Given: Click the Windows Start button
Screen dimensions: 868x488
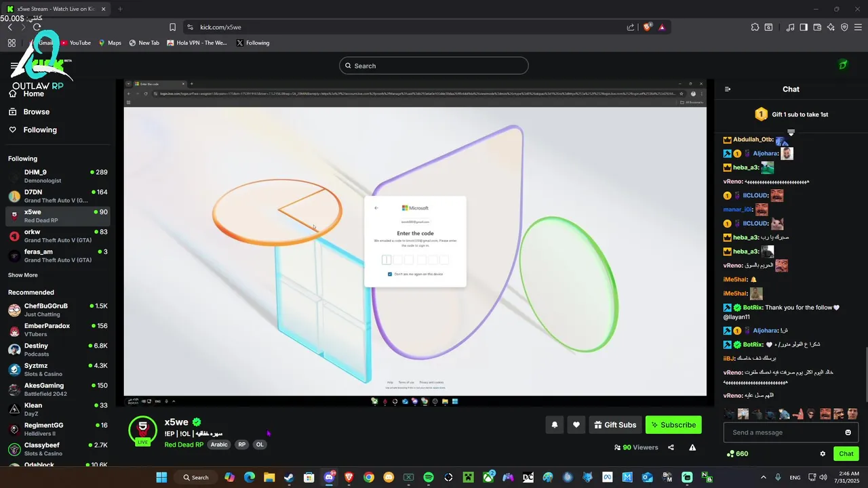Looking at the screenshot, I should [161, 477].
